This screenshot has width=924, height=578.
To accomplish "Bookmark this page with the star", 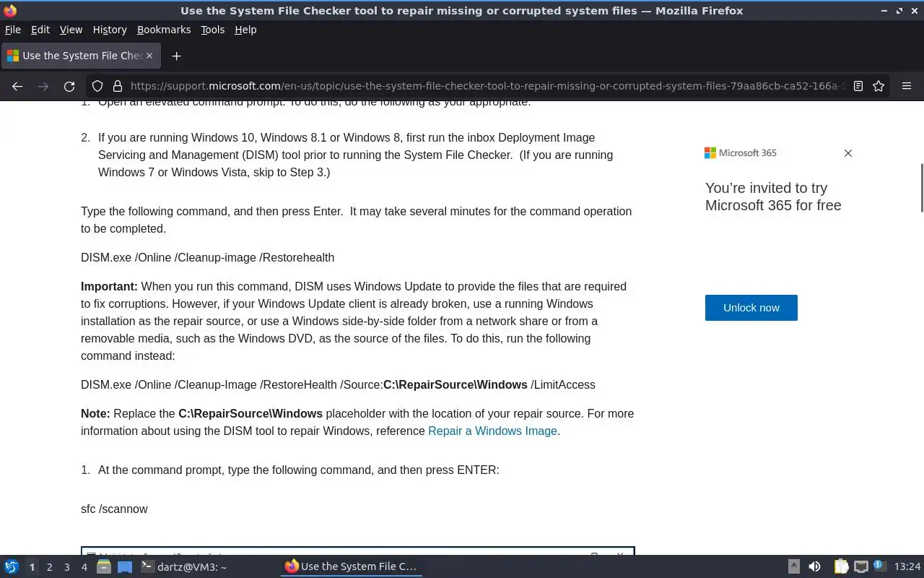I will pos(879,86).
